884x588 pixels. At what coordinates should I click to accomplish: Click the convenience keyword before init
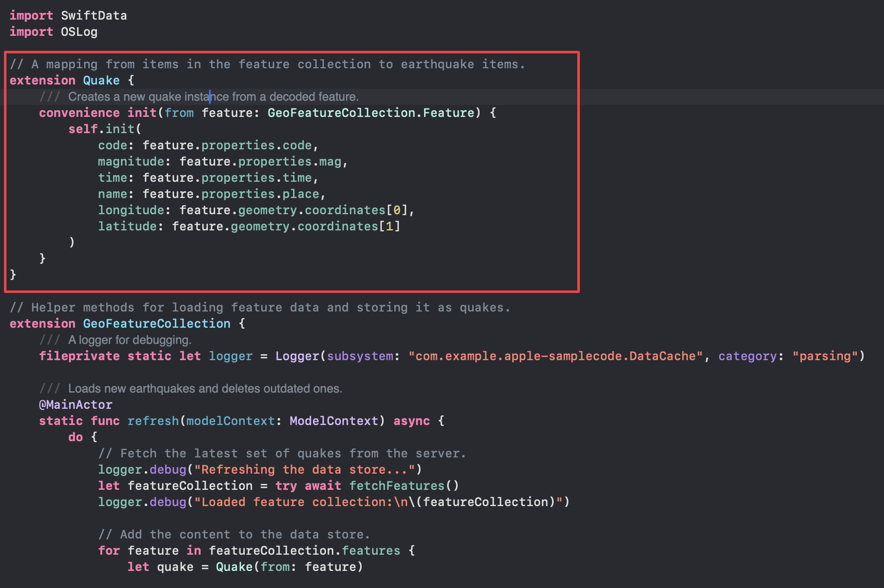tap(79, 113)
